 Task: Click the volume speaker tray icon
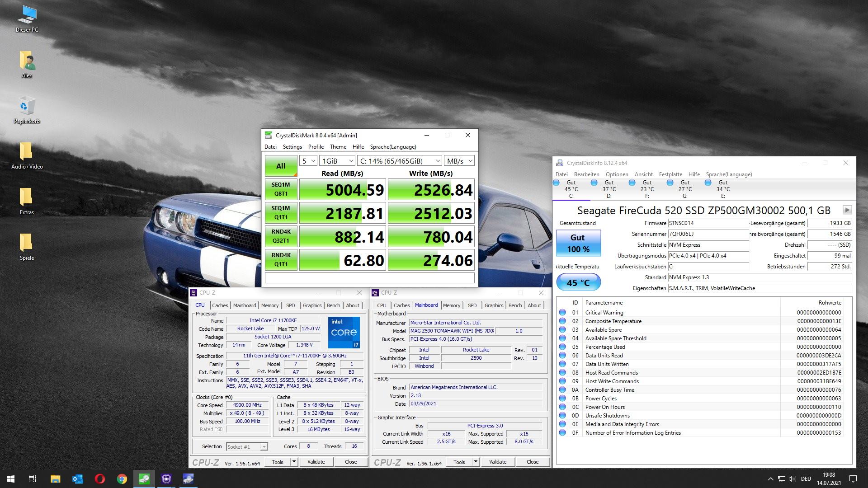tap(792, 479)
